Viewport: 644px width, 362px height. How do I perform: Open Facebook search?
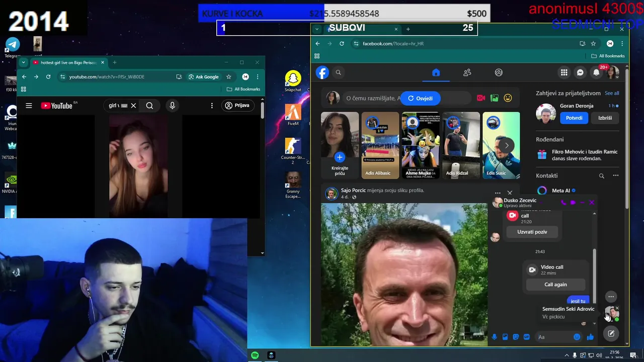click(x=338, y=72)
